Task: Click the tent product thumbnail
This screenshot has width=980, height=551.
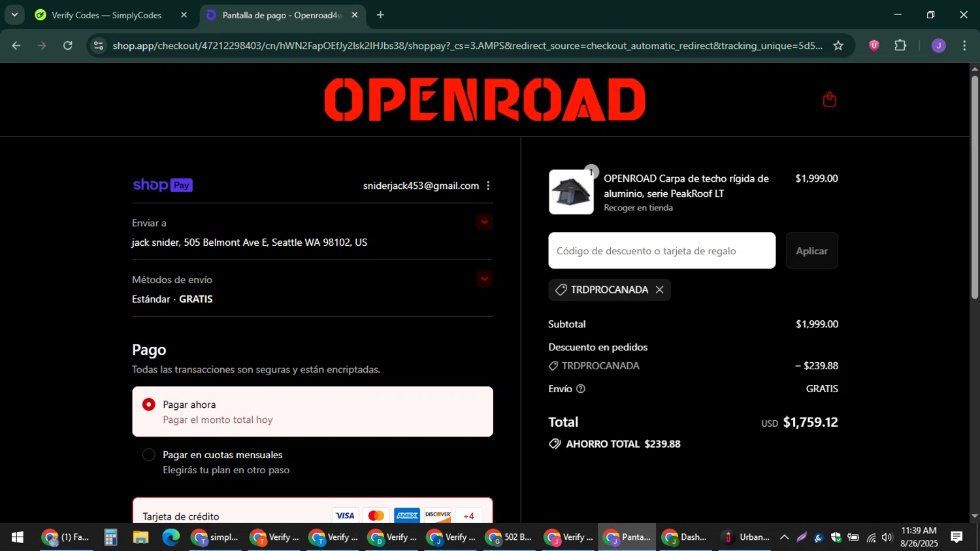Action: pyautogui.click(x=571, y=192)
